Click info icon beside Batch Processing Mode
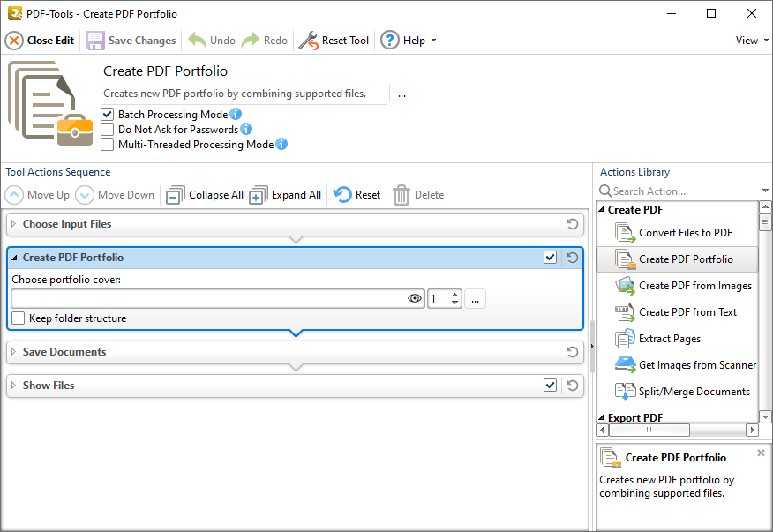773x532 pixels. coord(236,114)
